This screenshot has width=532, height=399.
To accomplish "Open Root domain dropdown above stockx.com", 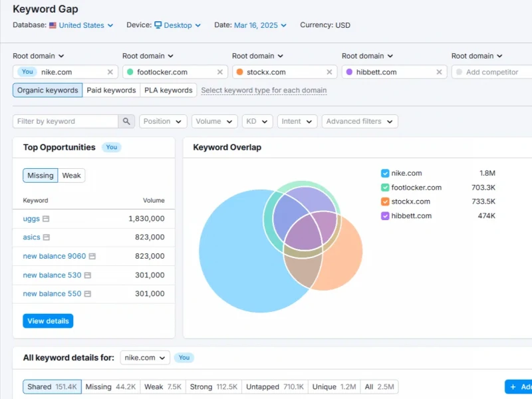I will [x=257, y=56].
